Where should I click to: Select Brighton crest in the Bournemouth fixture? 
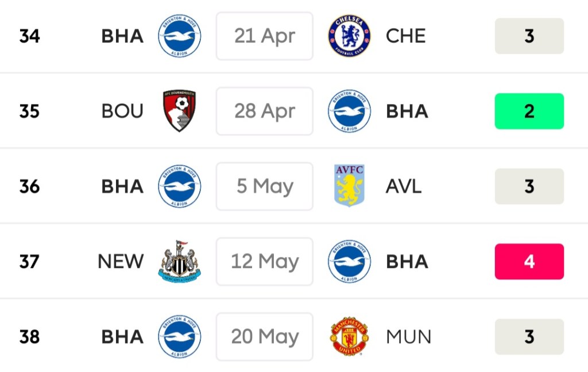coord(349,111)
